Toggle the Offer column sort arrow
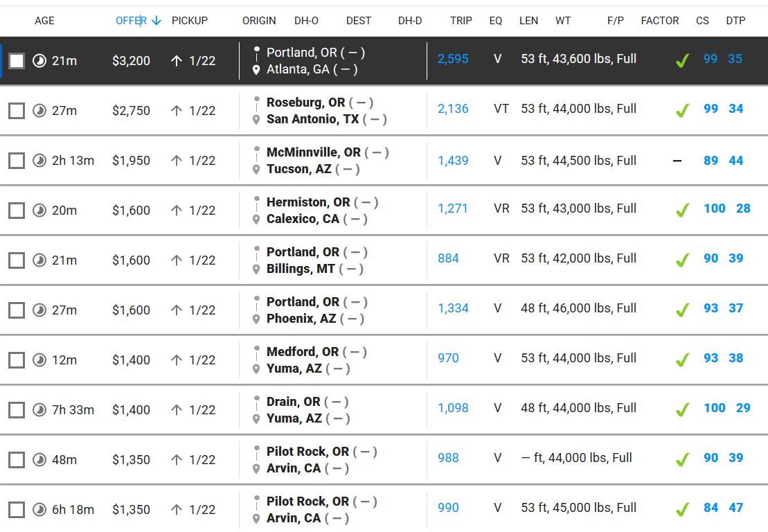This screenshot has height=532, width=768. click(x=157, y=21)
